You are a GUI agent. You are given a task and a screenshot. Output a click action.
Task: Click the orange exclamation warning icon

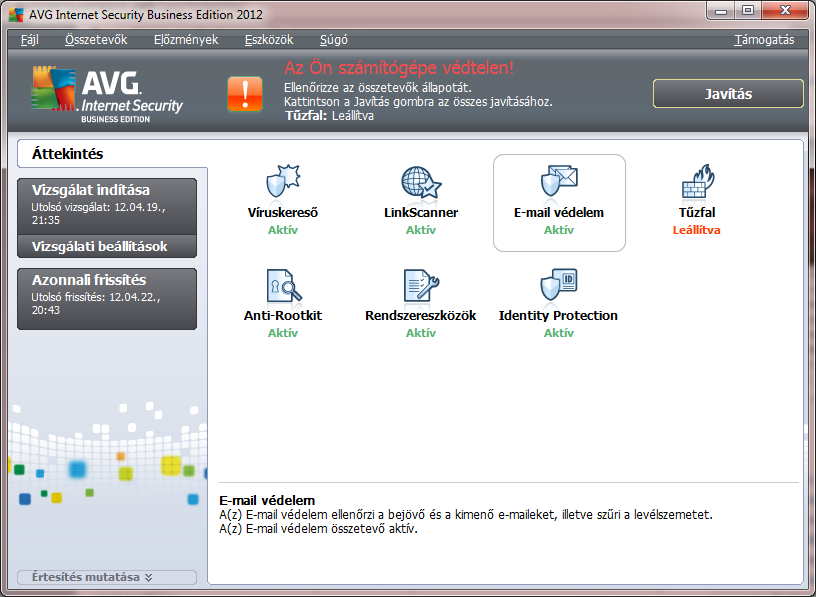click(245, 94)
